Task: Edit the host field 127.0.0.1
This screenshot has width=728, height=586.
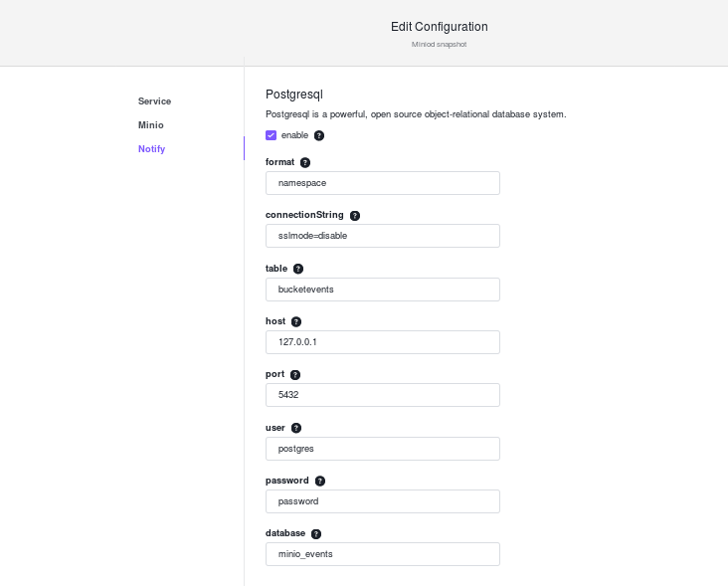Action: pyautogui.click(x=383, y=342)
